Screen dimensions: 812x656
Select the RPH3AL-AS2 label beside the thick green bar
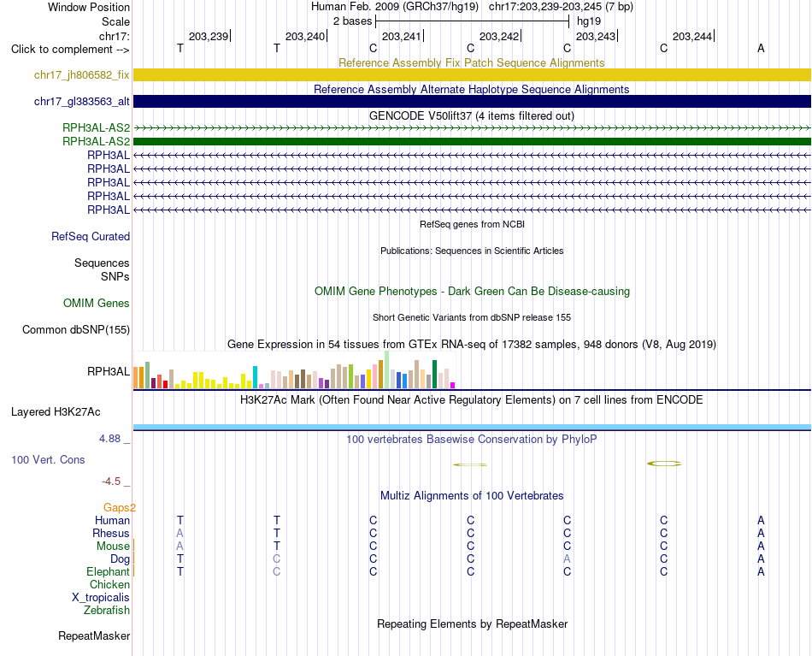pyautogui.click(x=97, y=141)
